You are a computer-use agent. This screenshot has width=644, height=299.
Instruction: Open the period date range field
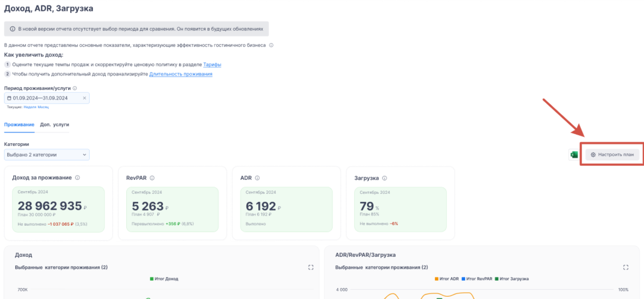[43, 98]
